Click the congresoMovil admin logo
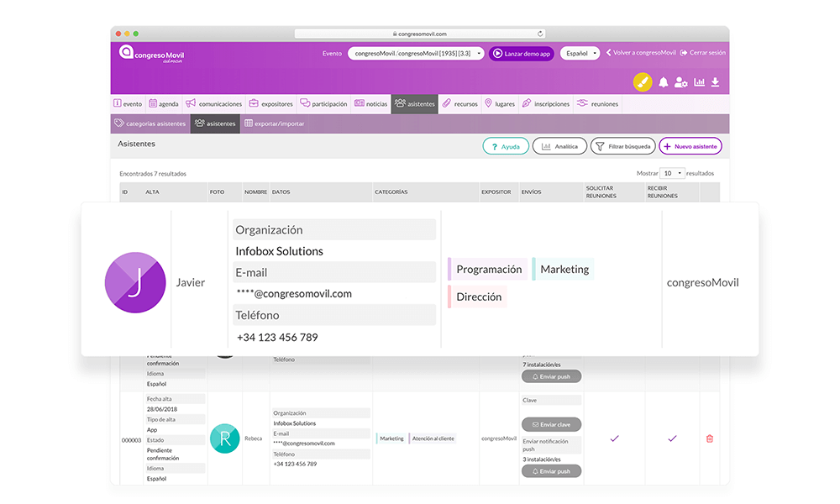 click(151, 54)
